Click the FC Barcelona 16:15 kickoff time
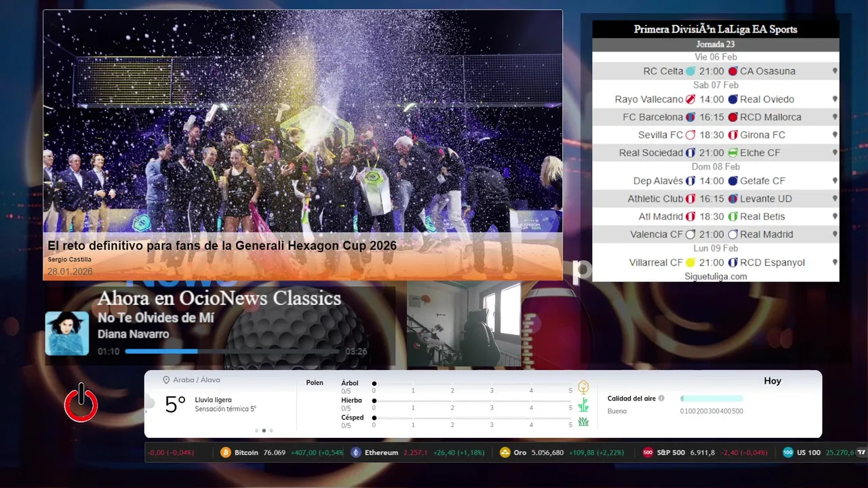Viewport: 868px width, 488px height. (x=711, y=117)
